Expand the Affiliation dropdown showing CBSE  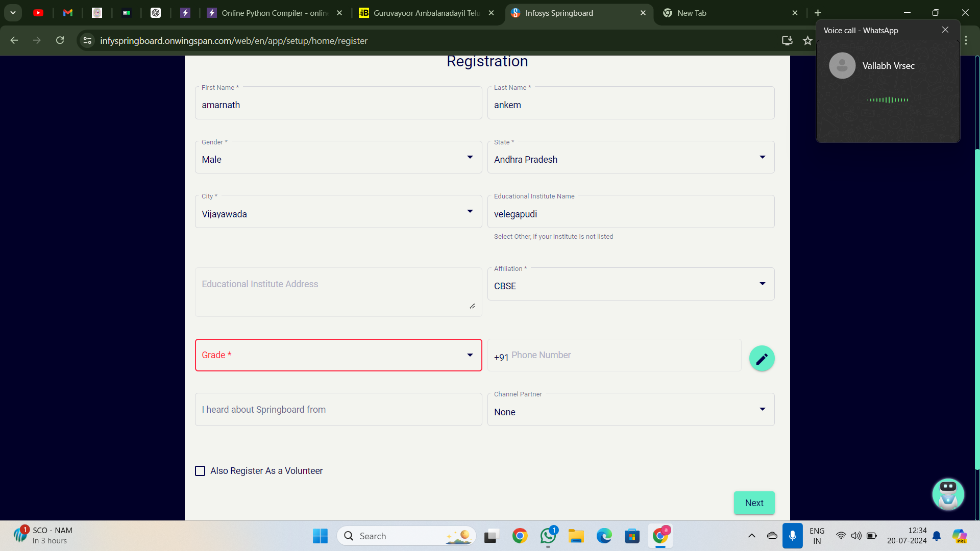pos(631,284)
